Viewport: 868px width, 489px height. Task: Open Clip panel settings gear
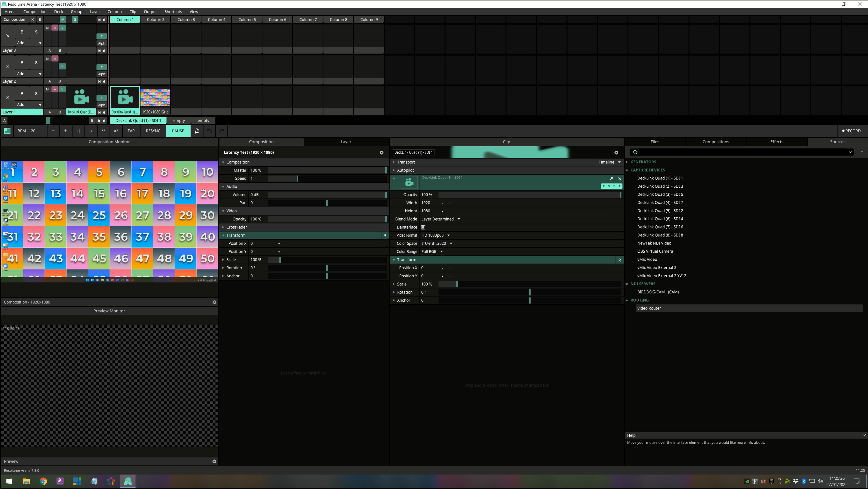coord(616,153)
